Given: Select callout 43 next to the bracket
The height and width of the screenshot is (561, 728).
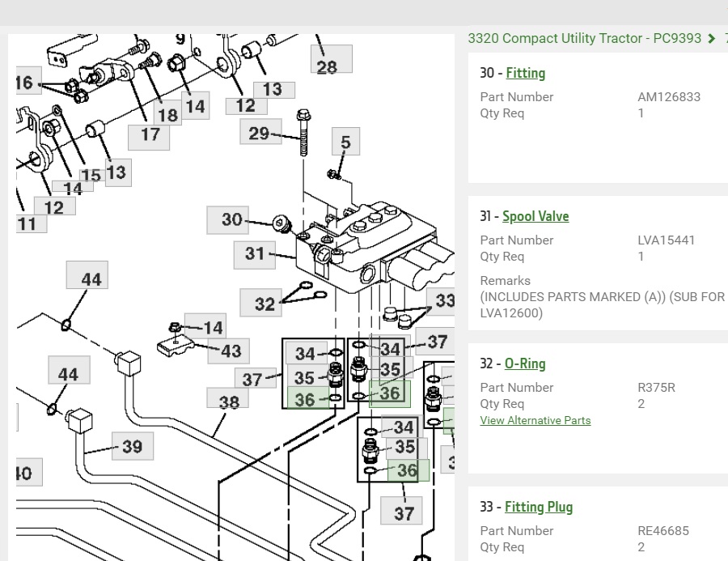Looking at the screenshot, I should click(x=230, y=351).
